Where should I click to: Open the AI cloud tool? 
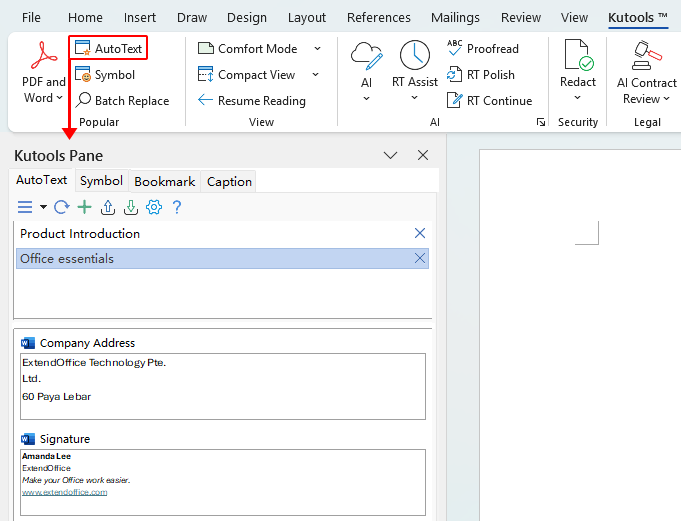point(367,65)
